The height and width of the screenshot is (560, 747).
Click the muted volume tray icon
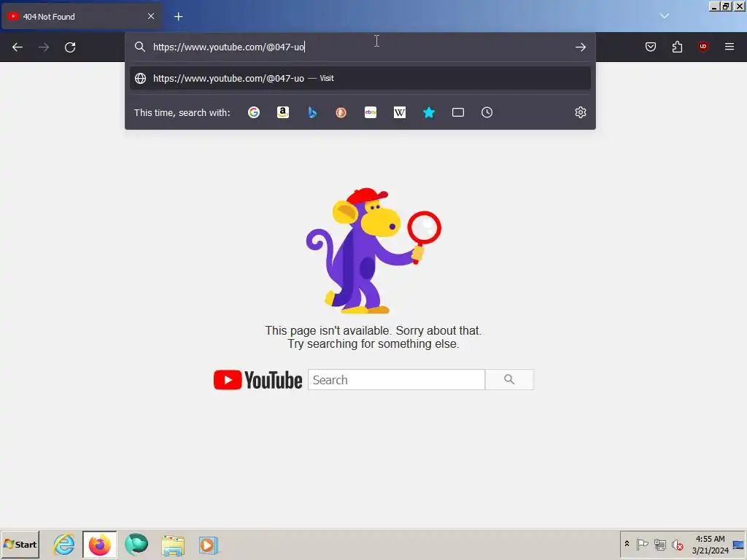[x=678, y=544]
